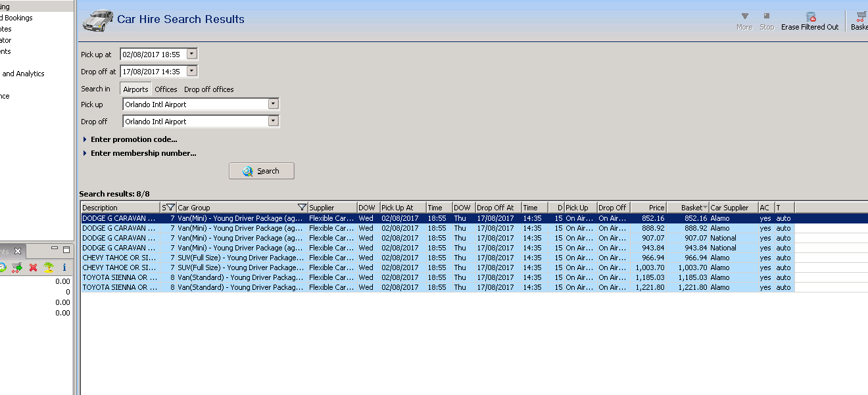868x395 pixels.
Task: Click the palm tree holiday icon
Action: [49, 267]
